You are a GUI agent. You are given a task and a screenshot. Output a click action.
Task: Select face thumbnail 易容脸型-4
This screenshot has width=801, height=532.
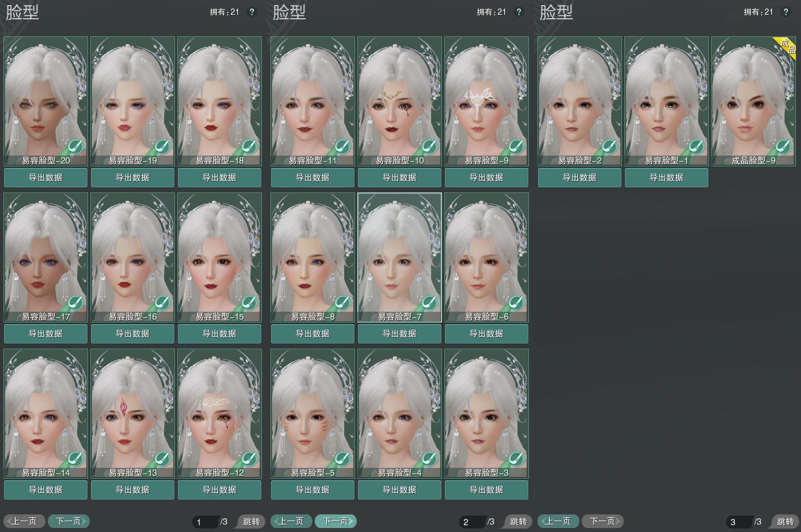coord(400,413)
